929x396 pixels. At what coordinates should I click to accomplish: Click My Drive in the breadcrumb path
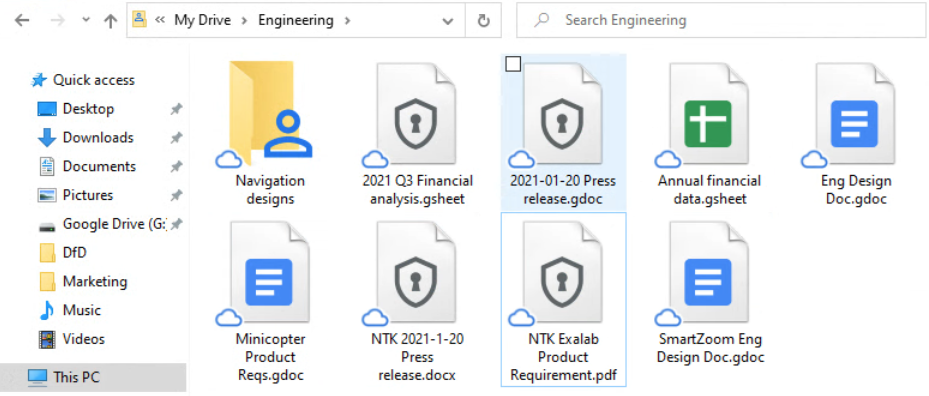tap(202, 20)
